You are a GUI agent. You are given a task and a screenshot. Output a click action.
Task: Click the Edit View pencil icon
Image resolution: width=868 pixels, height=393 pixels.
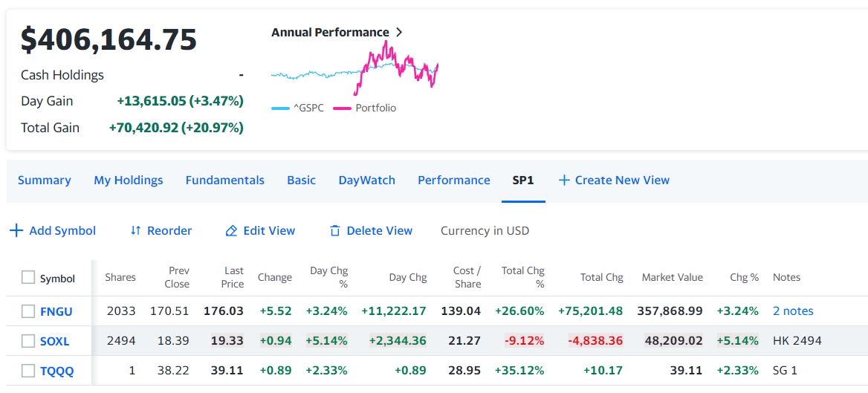(x=231, y=231)
